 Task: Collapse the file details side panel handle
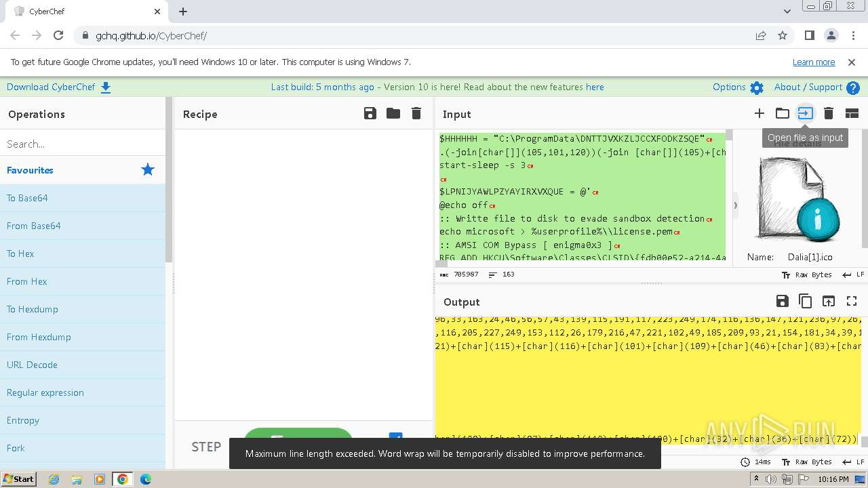tap(735, 205)
